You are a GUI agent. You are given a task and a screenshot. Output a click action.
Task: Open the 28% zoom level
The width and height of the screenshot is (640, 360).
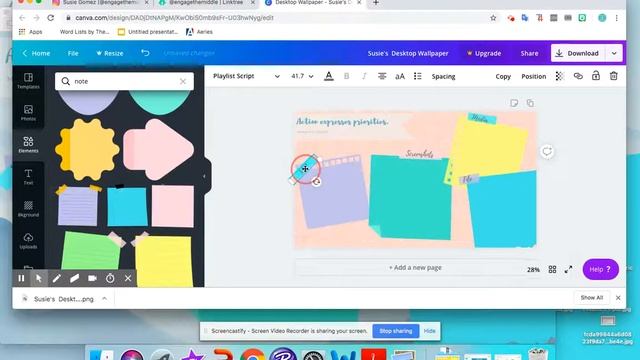pyautogui.click(x=533, y=269)
